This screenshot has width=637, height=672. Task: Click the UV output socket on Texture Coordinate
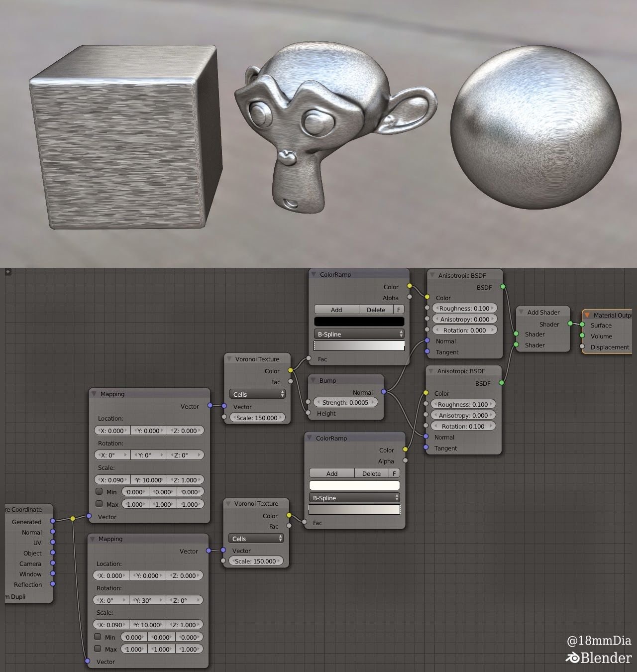[x=53, y=543]
